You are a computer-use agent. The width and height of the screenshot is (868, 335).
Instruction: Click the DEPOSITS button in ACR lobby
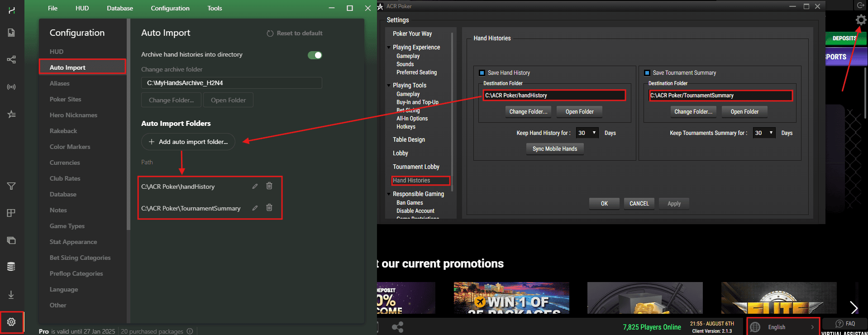tap(845, 38)
